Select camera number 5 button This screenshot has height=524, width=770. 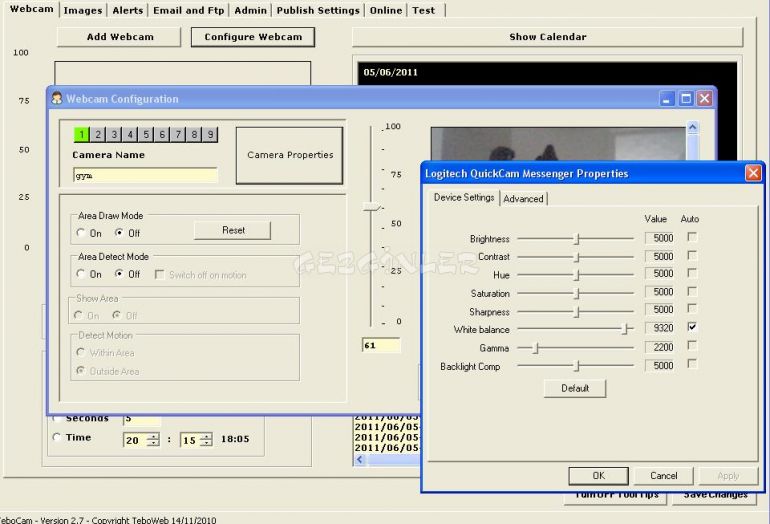[146, 134]
